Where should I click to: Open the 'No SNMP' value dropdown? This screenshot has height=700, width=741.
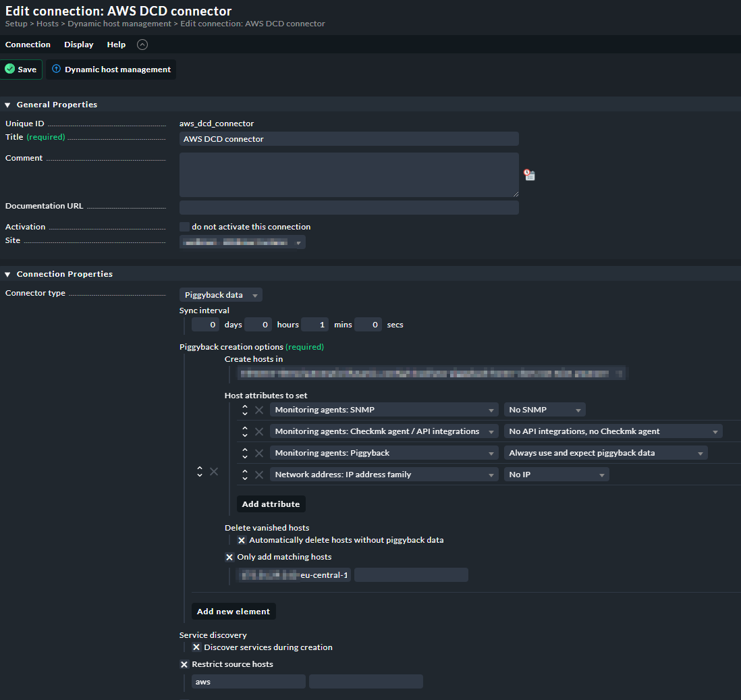(x=544, y=410)
